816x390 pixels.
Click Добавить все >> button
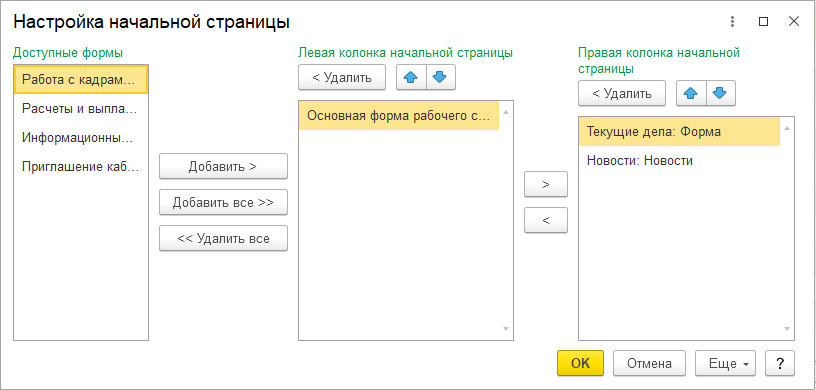tap(223, 203)
